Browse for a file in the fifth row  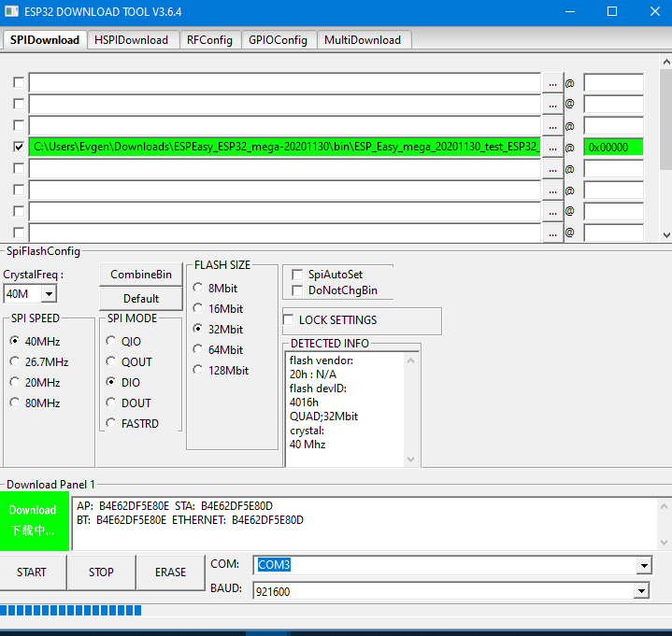point(553,170)
